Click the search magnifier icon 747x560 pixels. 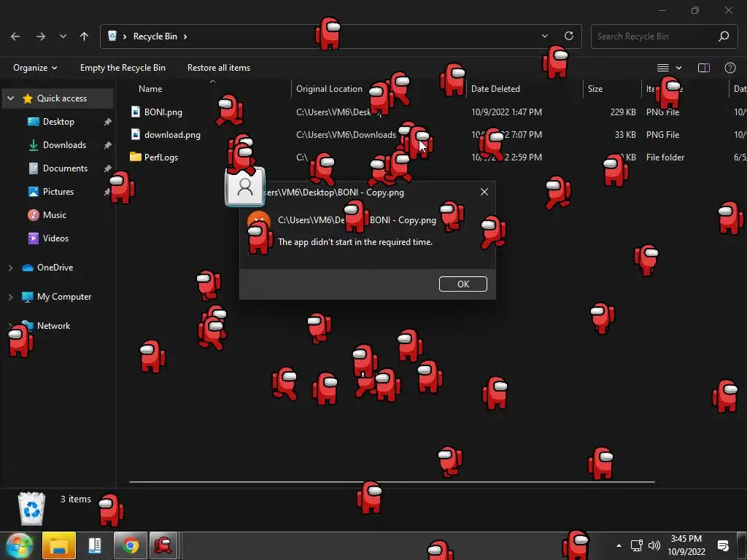724,36
